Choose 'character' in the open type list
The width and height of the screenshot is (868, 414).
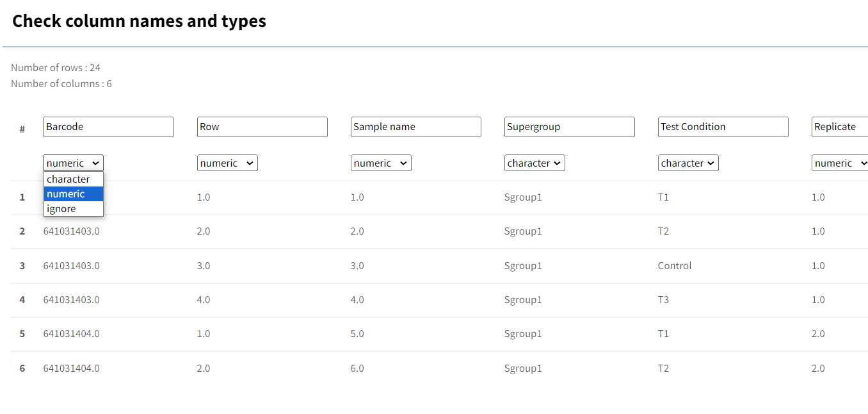tap(73, 179)
